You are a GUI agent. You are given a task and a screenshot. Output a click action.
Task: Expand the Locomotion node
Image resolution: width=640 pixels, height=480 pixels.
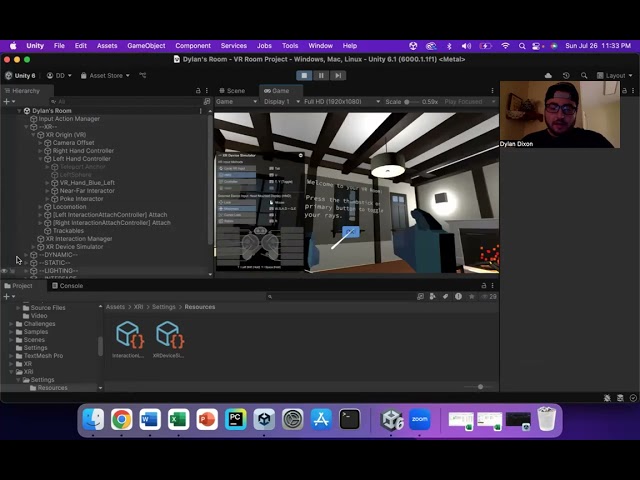click(x=40, y=207)
